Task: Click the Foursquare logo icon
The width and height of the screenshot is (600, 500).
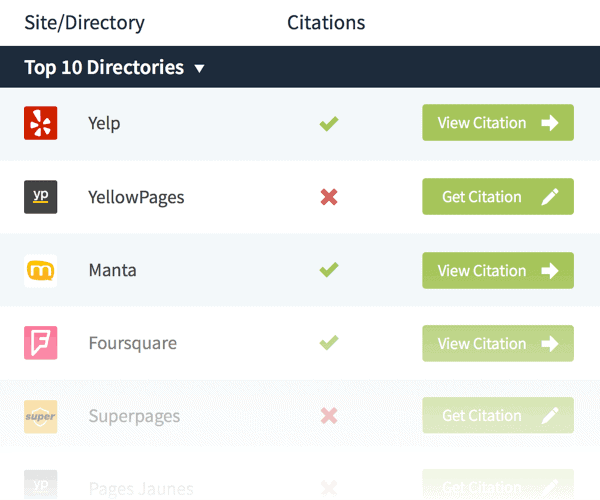Action: (41, 343)
